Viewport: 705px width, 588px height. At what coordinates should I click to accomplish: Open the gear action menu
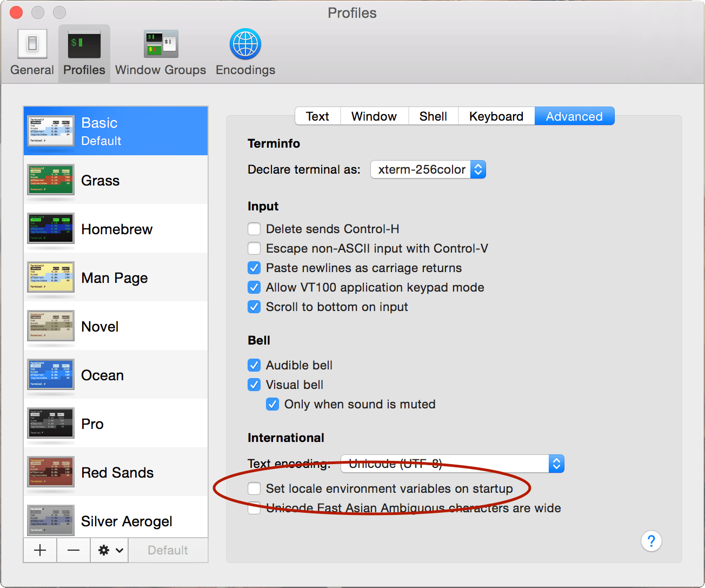point(103,550)
